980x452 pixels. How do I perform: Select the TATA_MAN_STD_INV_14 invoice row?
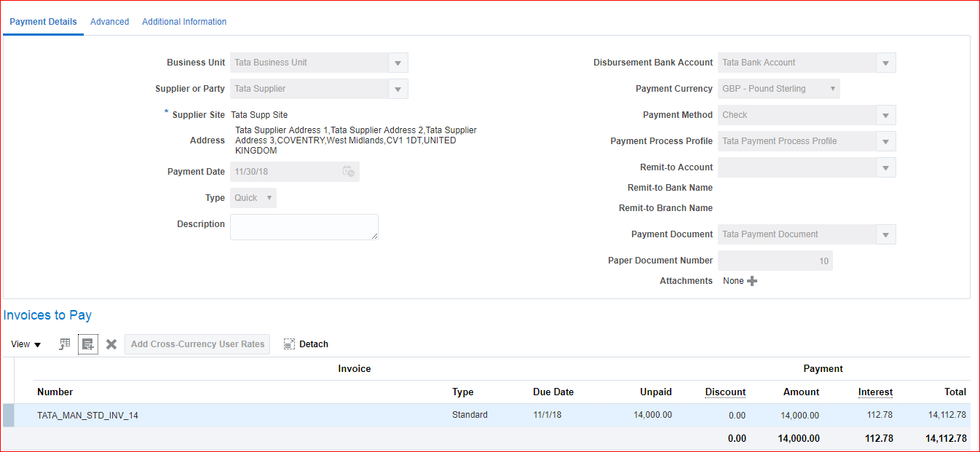coord(87,416)
